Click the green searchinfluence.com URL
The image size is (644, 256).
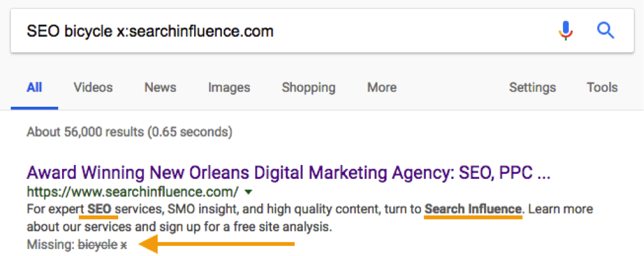pyautogui.click(x=132, y=192)
